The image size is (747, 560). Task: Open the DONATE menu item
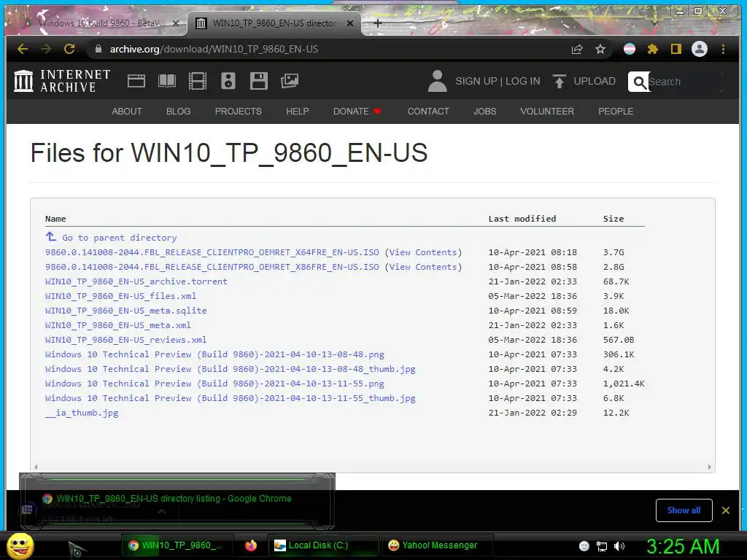(x=357, y=112)
